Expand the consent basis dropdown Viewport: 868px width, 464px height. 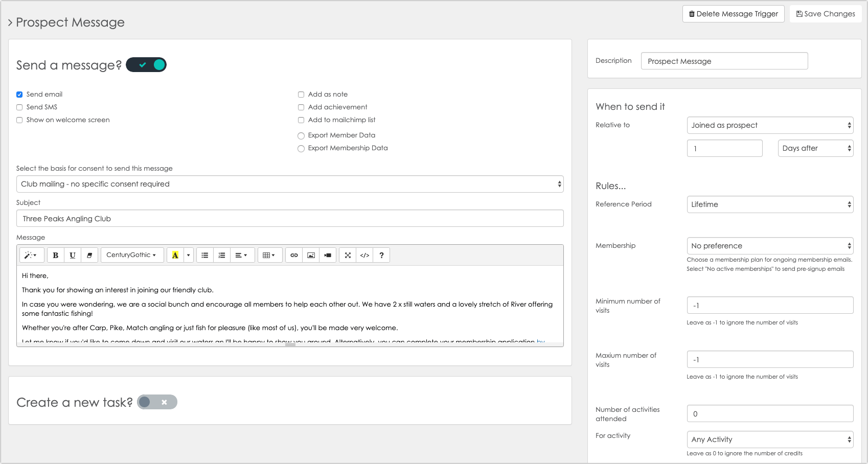[x=290, y=184]
